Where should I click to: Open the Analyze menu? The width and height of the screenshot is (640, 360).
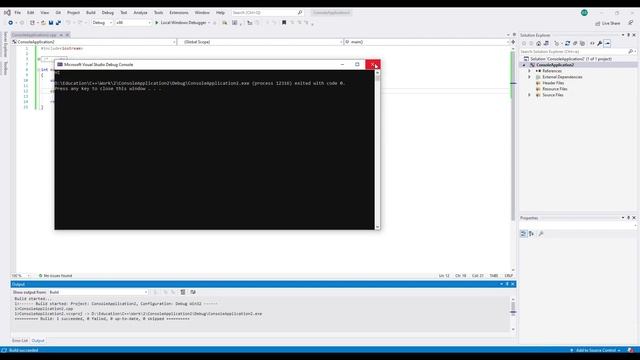(140, 13)
